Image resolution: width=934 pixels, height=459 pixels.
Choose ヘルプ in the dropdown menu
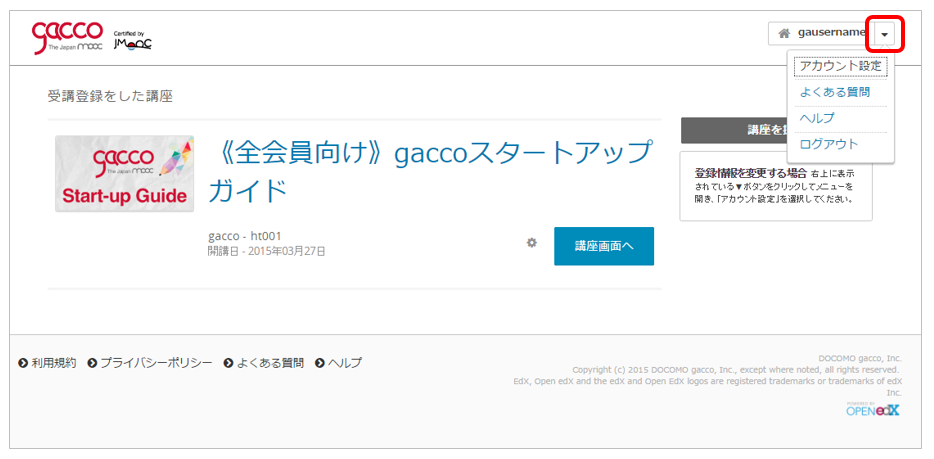pos(817,118)
